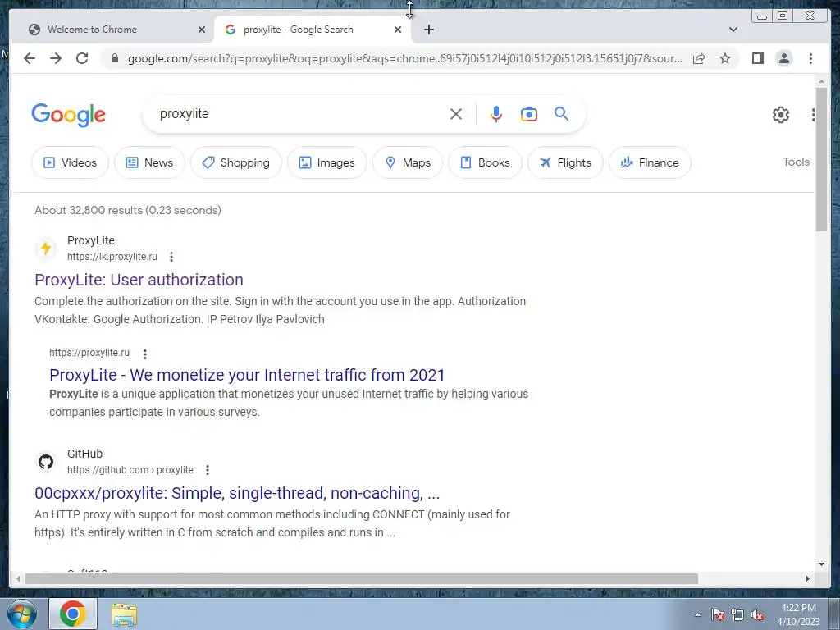Click the address bar URL
840x630 pixels.
click(405, 58)
